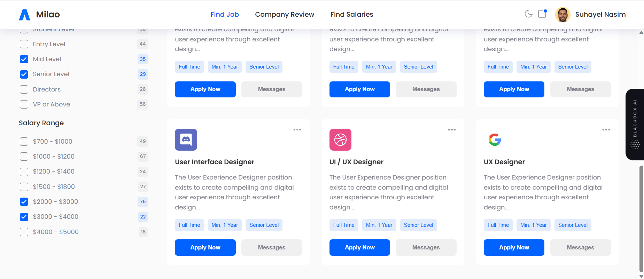Switch to the Company Review tab
The width and height of the screenshot is (644, 279).
[x=285, y=14]
